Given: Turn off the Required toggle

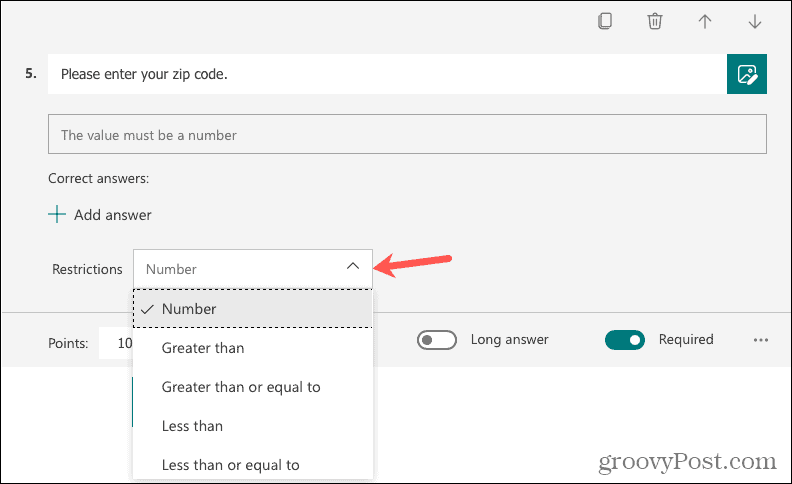Looking at the screenshot, I should [624, 340].
